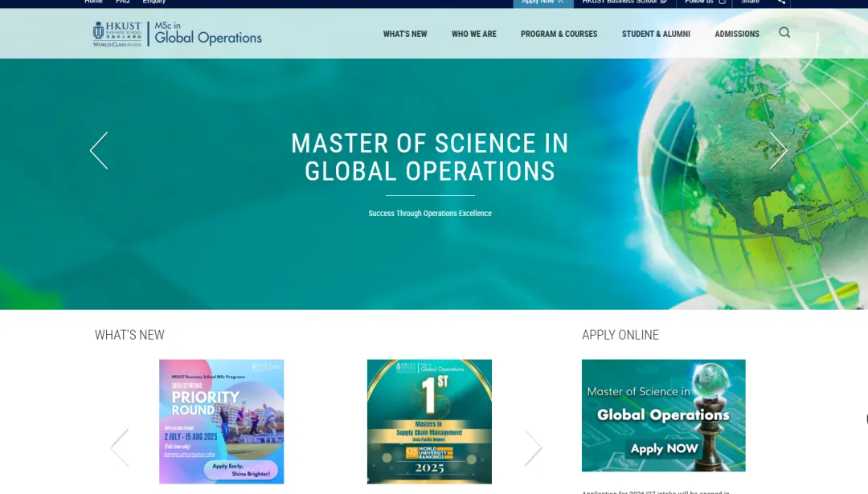Open the WHO WE ARE menu
Screen dimensions: 868x494
pos(473,34)
